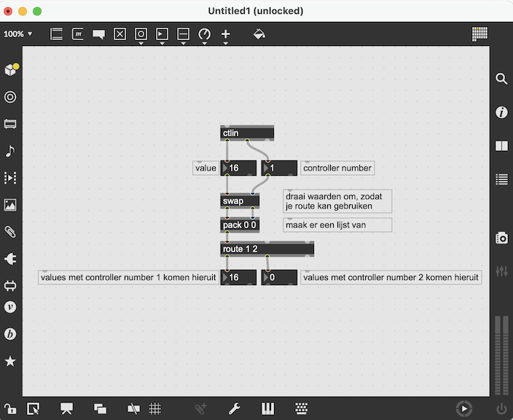Open the paperclip snippets browser
Screen dimensions: 513x420
point(10,232)
